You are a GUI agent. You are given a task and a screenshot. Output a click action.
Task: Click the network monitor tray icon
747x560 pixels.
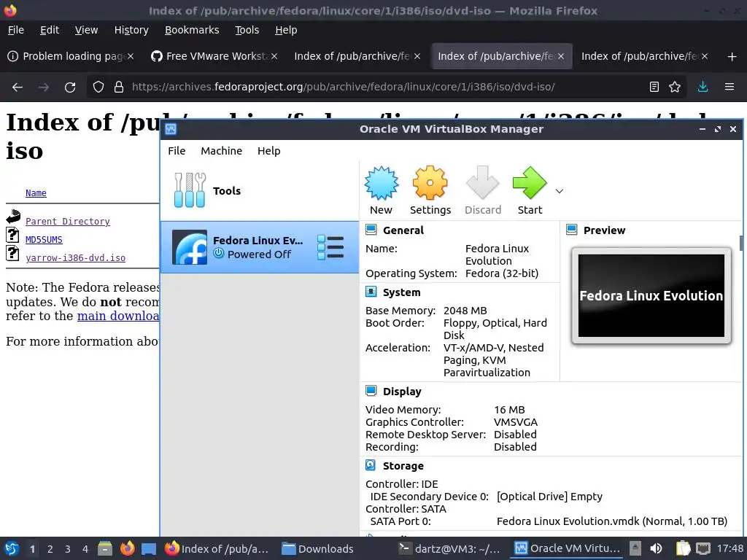point(703,548)
